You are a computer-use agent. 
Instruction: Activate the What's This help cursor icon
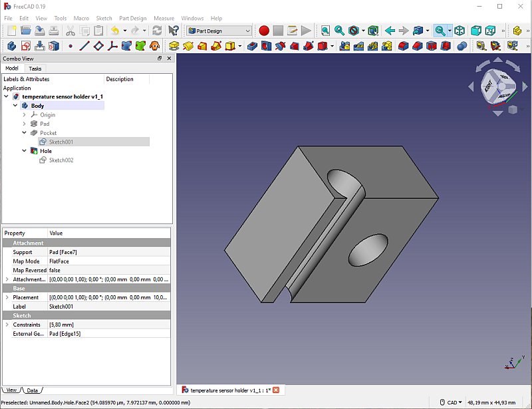click(174, 31)
